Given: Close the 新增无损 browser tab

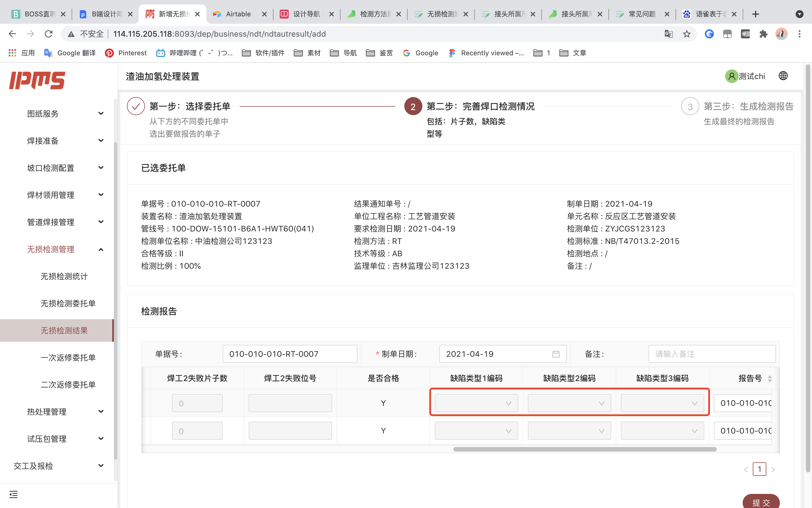Looking at the screenshot, I should [x=197, y=14].
